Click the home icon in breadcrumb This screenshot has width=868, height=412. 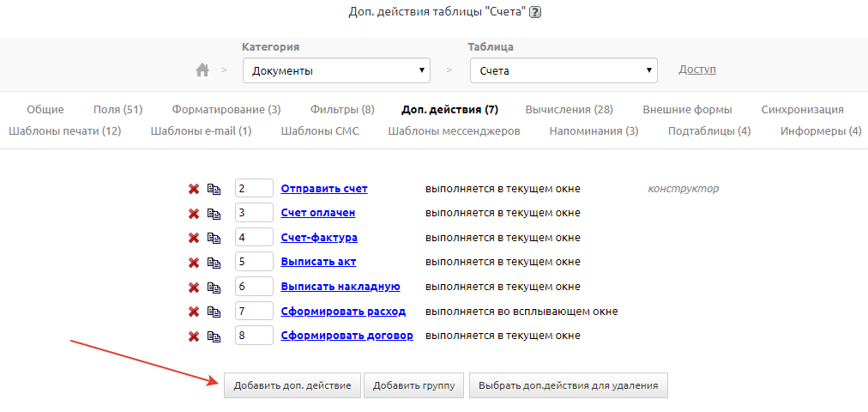(x=202, y=70)
